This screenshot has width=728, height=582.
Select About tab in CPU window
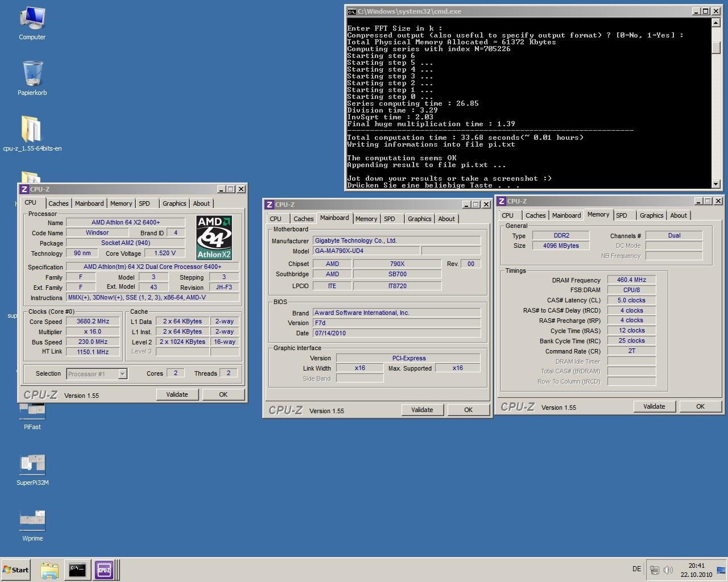[x=201, y=203]
